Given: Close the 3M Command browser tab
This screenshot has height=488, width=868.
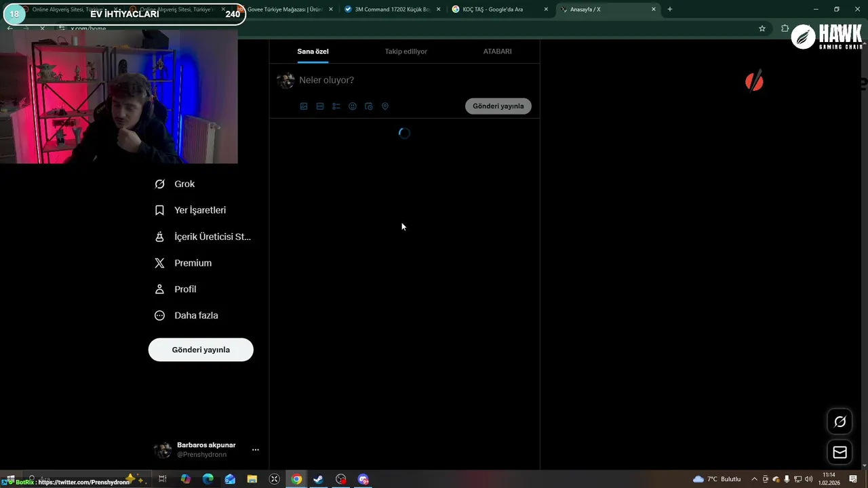Looking at the screenshot, I should coord(438,9).
